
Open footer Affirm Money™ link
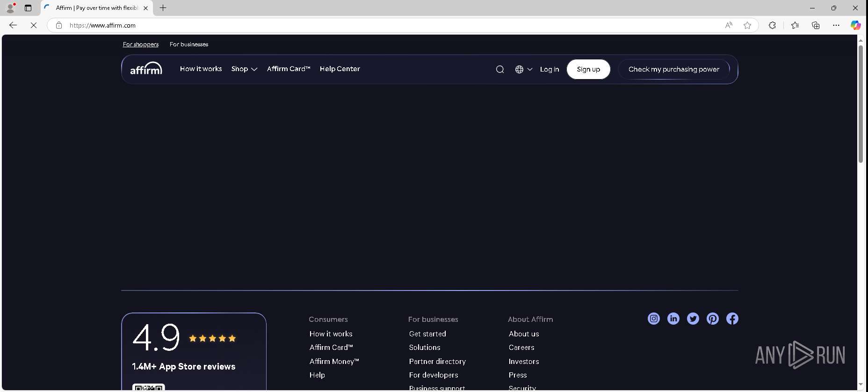tap(334, 361)
